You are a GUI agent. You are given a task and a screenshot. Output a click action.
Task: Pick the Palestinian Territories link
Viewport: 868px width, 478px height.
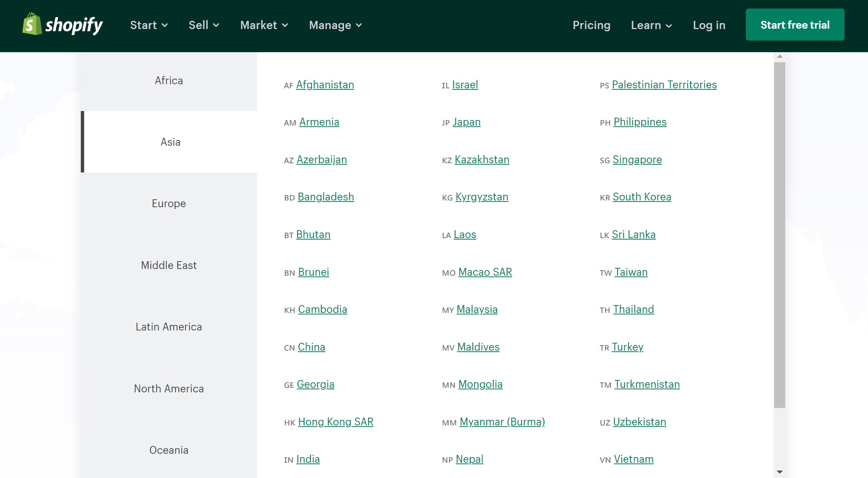pyautogui.click(x=664, y=85)
